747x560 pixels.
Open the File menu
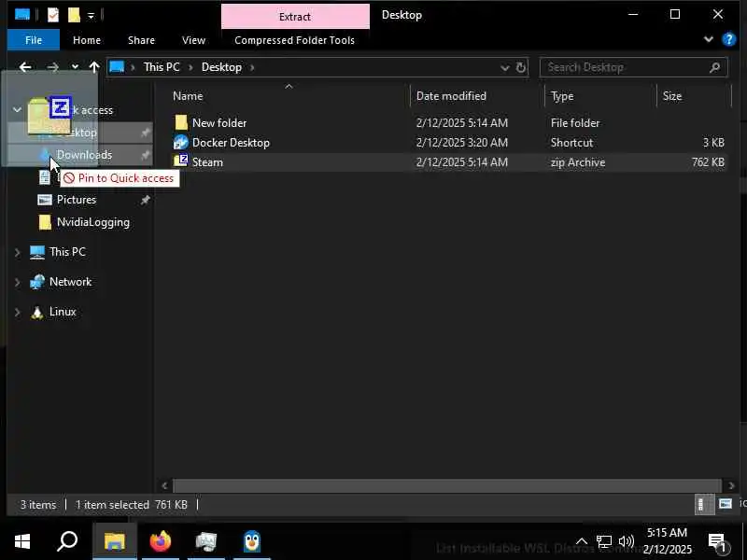tap(34, 40)
